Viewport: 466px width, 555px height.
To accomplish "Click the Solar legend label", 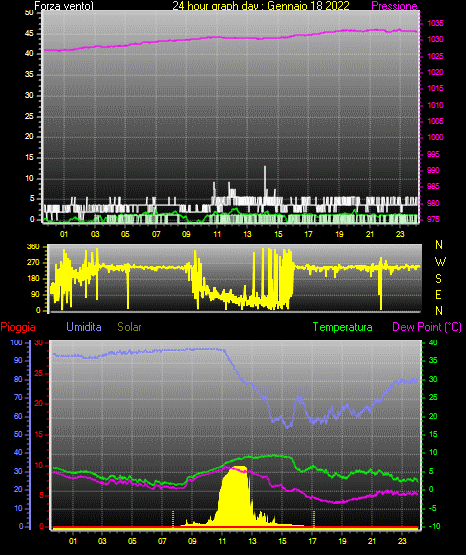I will pos(129,327).
